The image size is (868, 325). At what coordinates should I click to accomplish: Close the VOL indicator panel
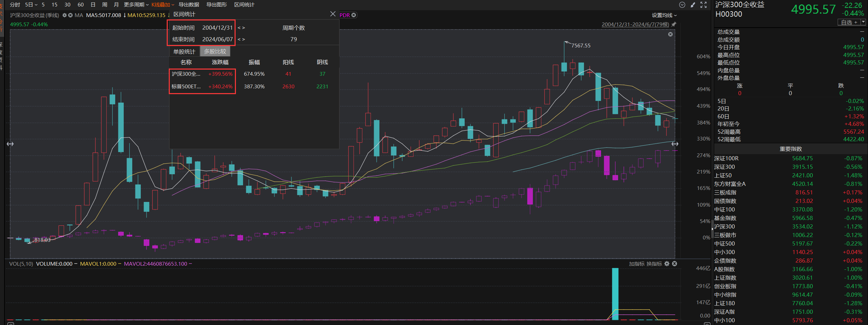pos(674,264)
